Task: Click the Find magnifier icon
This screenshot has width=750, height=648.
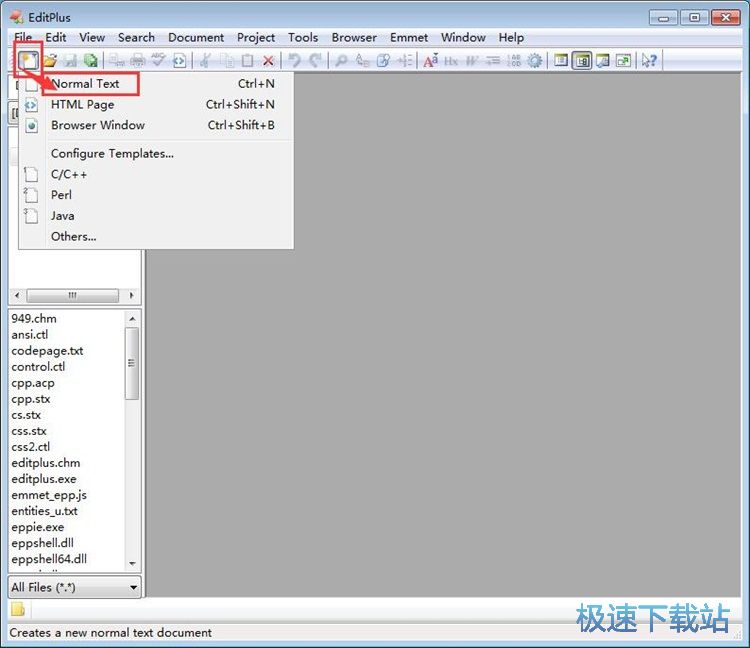Action: [341, 61]
